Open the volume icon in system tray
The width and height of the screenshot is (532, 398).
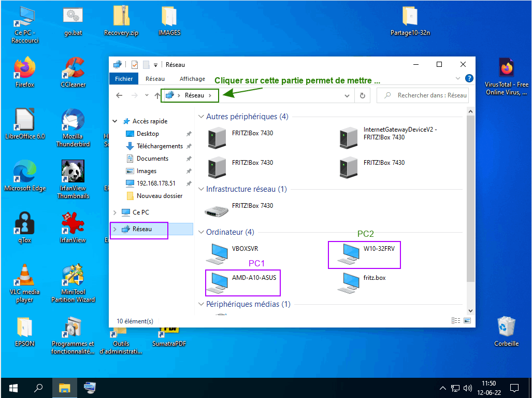pyautogui.click(x=468, y=388)
